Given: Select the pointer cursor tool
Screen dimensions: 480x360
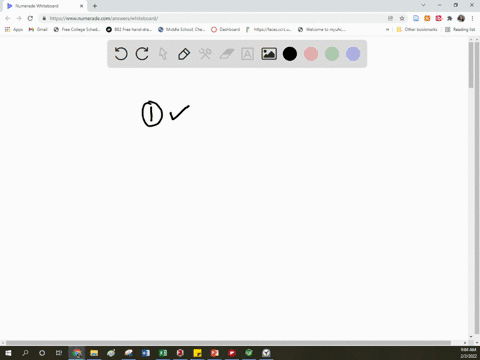Looking at the screenshot, I should click(163, 54).
